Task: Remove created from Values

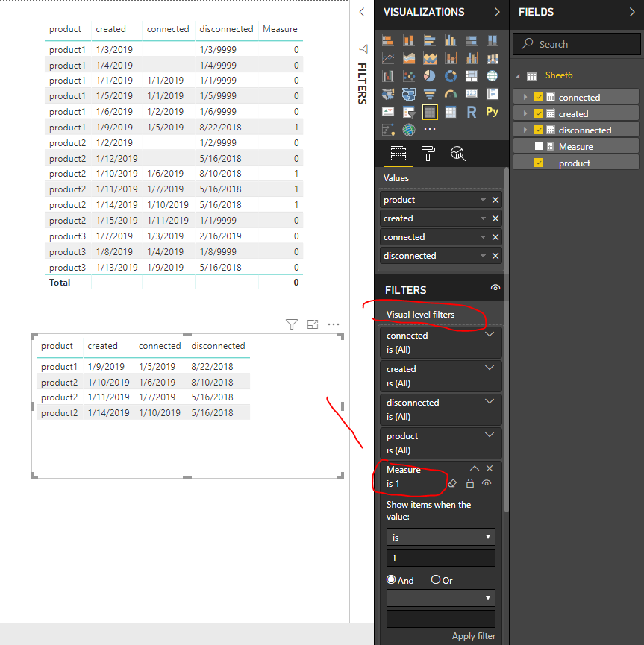Action: point(495,218)
